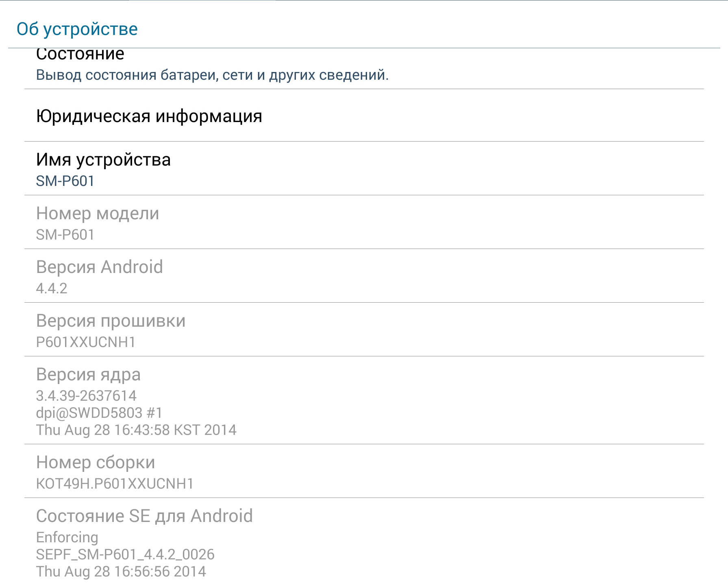The height and width of the screenshot is (585, 728).
Task: Click the Enforcing status text
Action: (67, 537)
